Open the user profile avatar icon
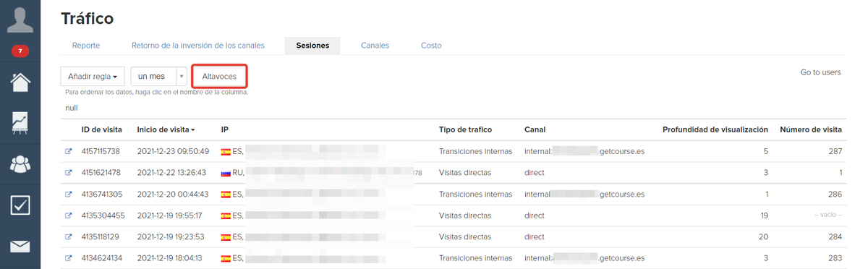The image size is (868, 269). [20, 18]
